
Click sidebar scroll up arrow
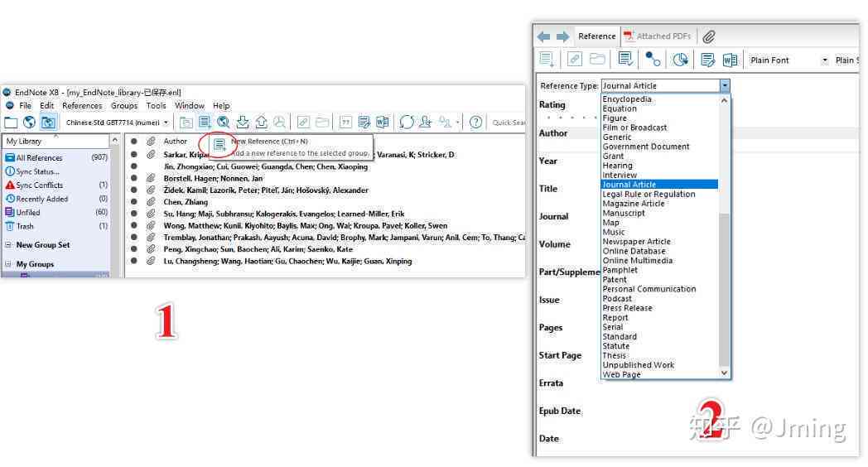pos(114,141)
